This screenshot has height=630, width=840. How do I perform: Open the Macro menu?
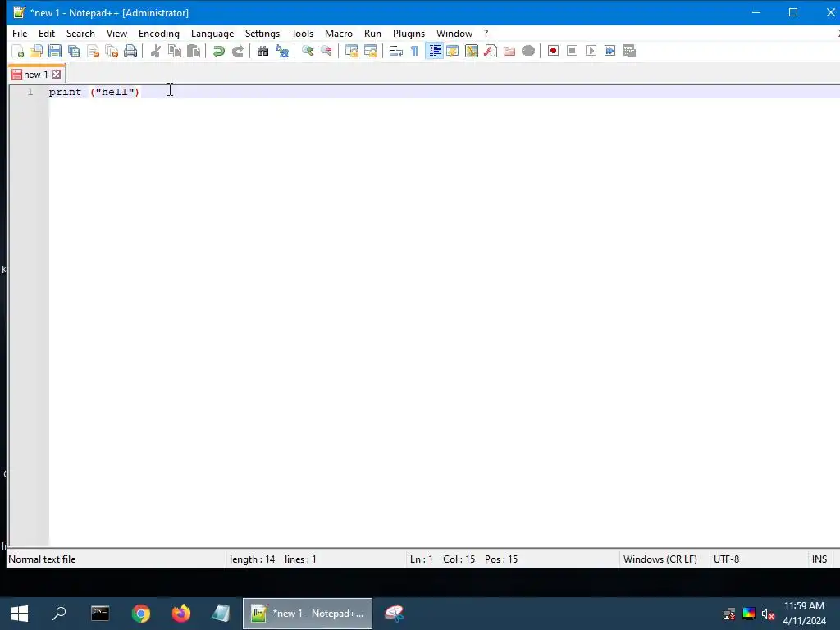click(339, 33)
